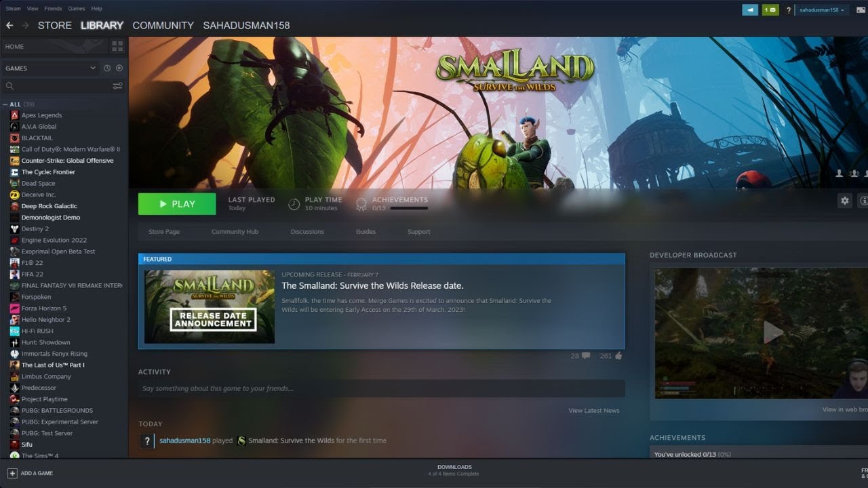Click the announcements megaphone icon
Screen dimensions: 868x488
tap(750, 10)
